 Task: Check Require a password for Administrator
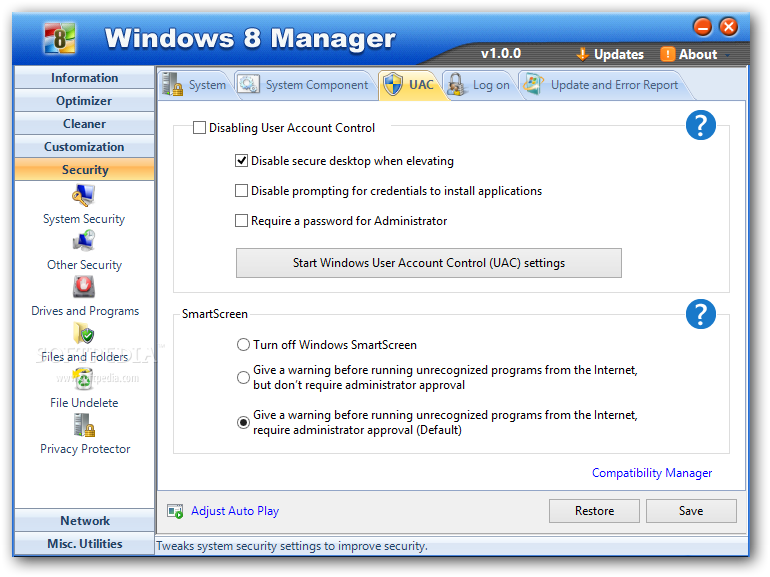(x=241, y=221)
